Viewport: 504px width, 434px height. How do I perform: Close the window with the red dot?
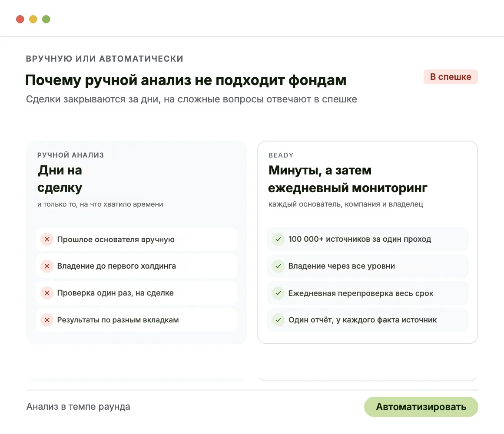click(20, 19)
